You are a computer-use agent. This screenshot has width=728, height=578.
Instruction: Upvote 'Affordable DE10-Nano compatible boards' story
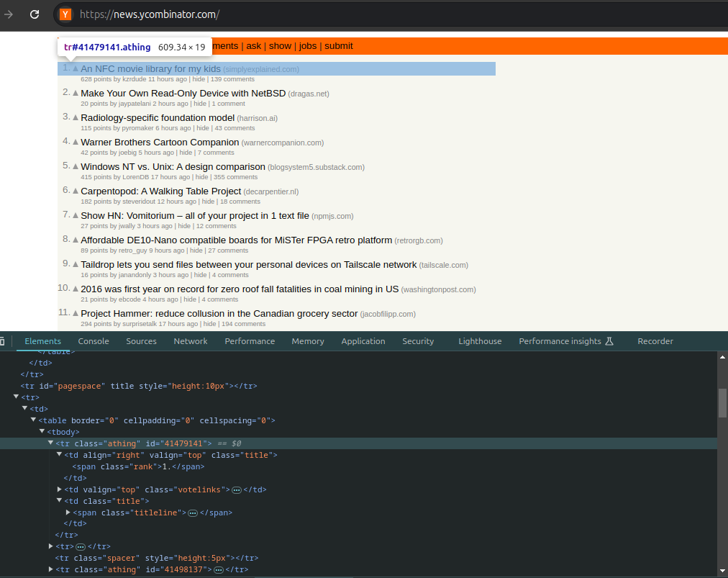point(76,240)
